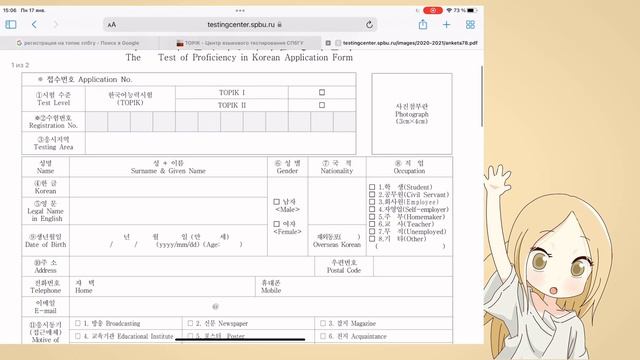Select the Employee occupation checkbox
The width and height of the screenshot is (640, 360).
pyautogui.click(x=372, y=202)
